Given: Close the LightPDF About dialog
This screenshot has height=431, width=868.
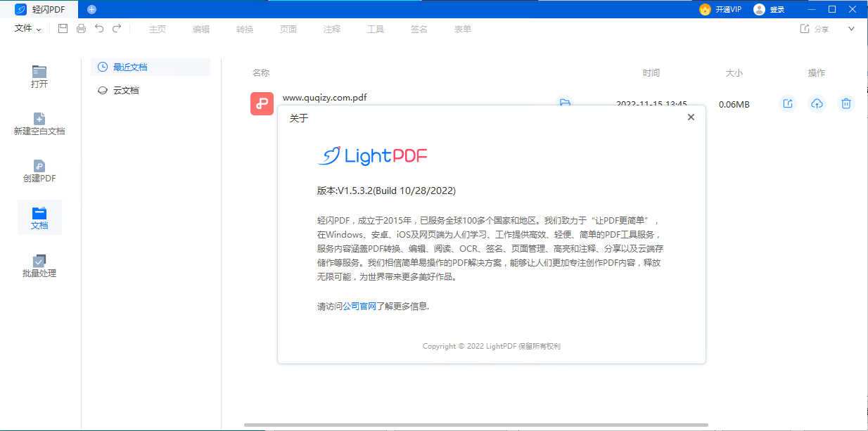Looking at the screenshot, I should [x=691, y=117].
